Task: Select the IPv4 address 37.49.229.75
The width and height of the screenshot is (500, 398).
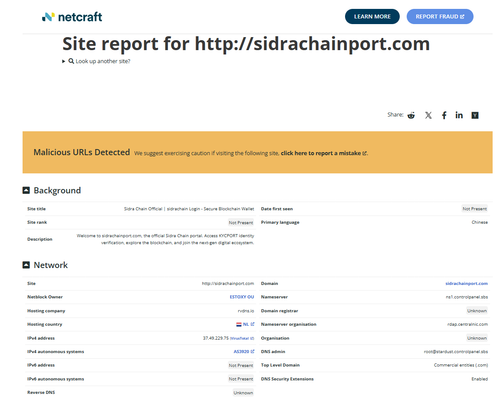Action: [216, 338]
